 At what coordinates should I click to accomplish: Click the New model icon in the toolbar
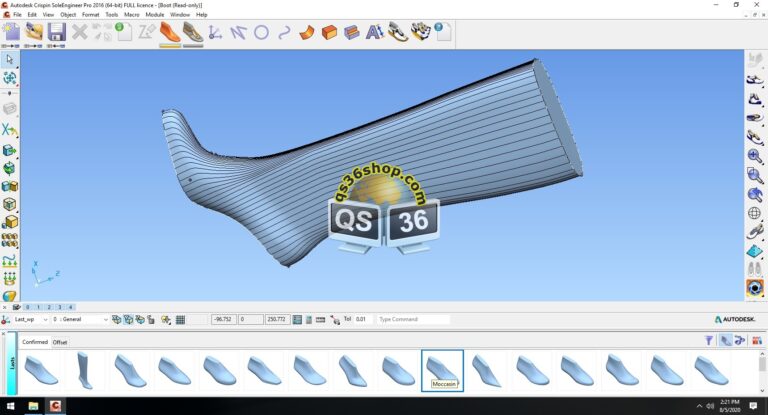[11, 32]
